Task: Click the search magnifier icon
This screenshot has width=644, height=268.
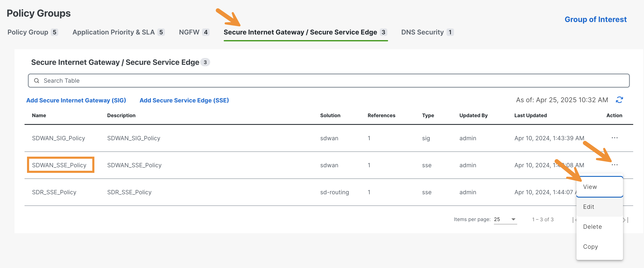Action: pyautogui.click(x=37, y=81)
